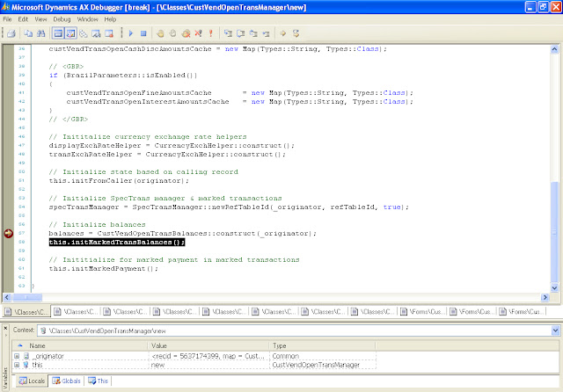Select the first \Classes\C... document tab
This screenshot has width=563, height=392.
click(x=26, y=312)
